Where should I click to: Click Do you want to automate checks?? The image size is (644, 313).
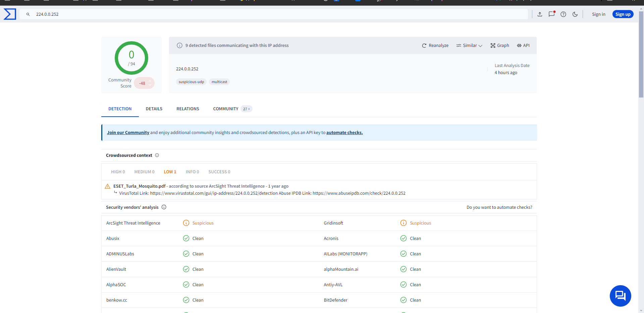click(x=499, y=207)
